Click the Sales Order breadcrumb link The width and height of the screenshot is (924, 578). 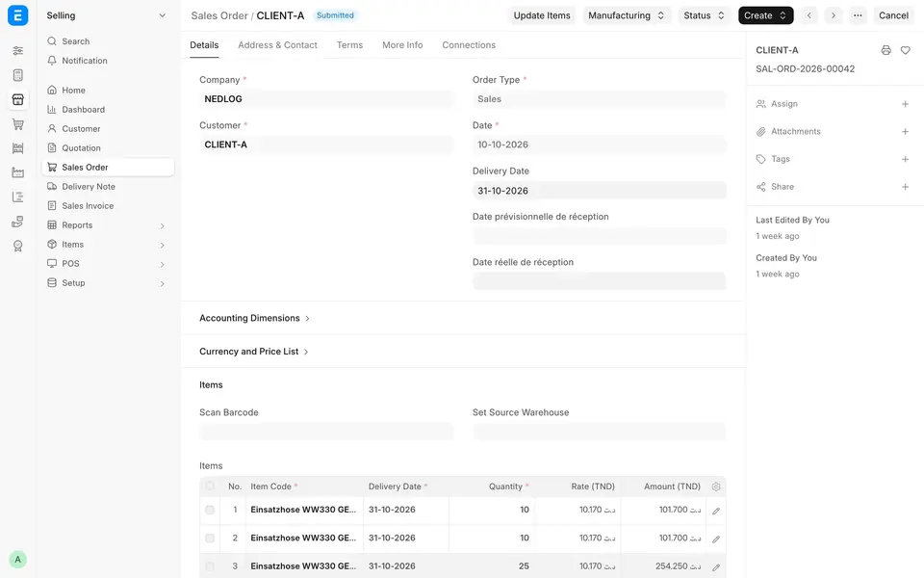pyautogui.click(x=219, y=15)
